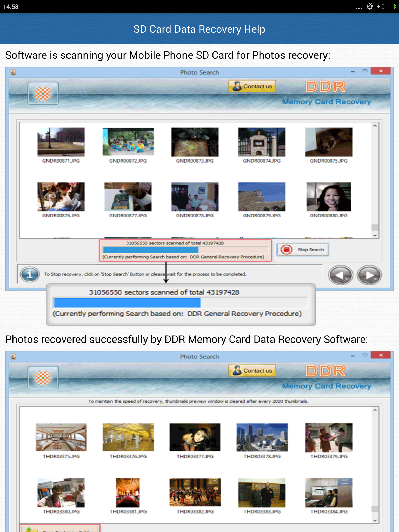The width and height of the screenshot is (399, 532).
Task: Select thumbnail GNDR00878.JPG
Action: pos(195,197)
